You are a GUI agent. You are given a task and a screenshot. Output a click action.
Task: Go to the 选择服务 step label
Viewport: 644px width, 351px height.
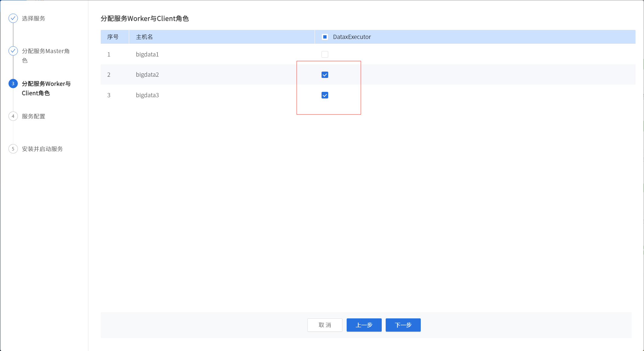[x=34, y=18]
